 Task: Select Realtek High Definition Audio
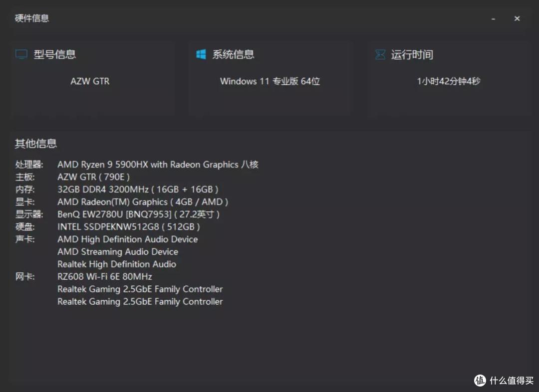117,264
